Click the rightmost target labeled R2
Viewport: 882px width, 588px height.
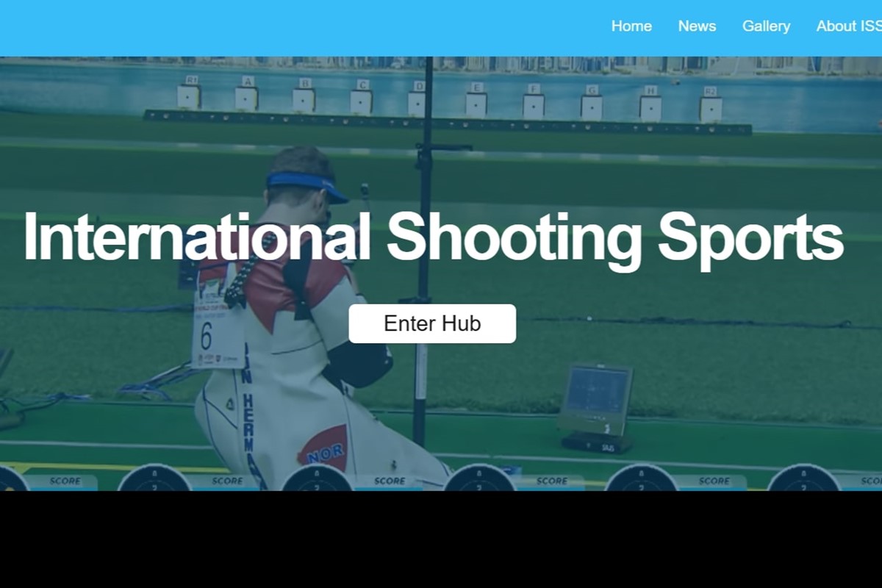(710, 108)
